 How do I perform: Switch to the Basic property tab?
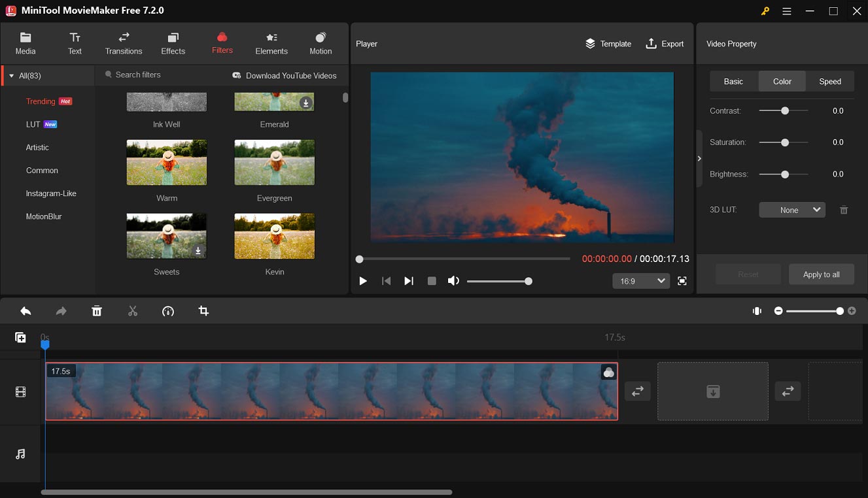pyautogui.click(x=733, y=82)
